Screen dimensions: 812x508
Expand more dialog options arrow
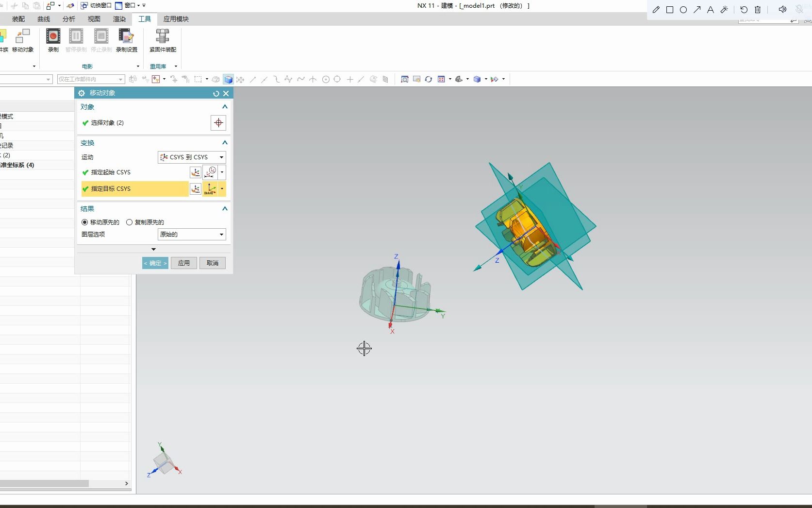tap(153, 250)
